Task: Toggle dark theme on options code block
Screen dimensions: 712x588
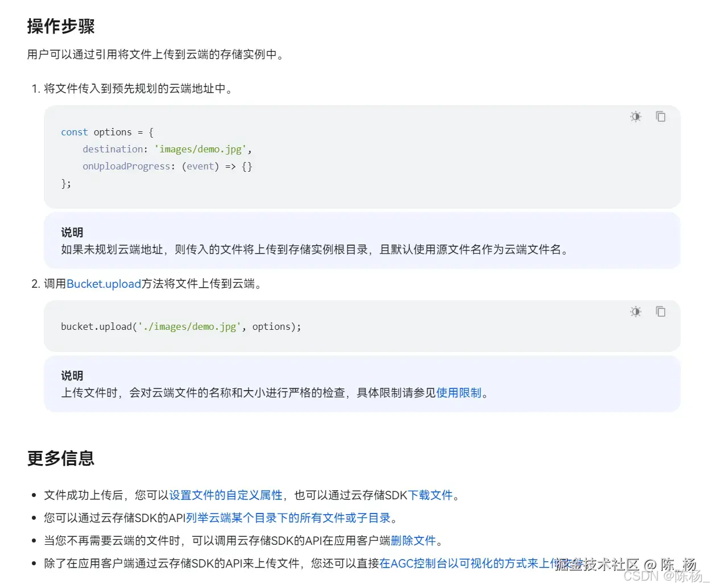Action: click(636, 117)
